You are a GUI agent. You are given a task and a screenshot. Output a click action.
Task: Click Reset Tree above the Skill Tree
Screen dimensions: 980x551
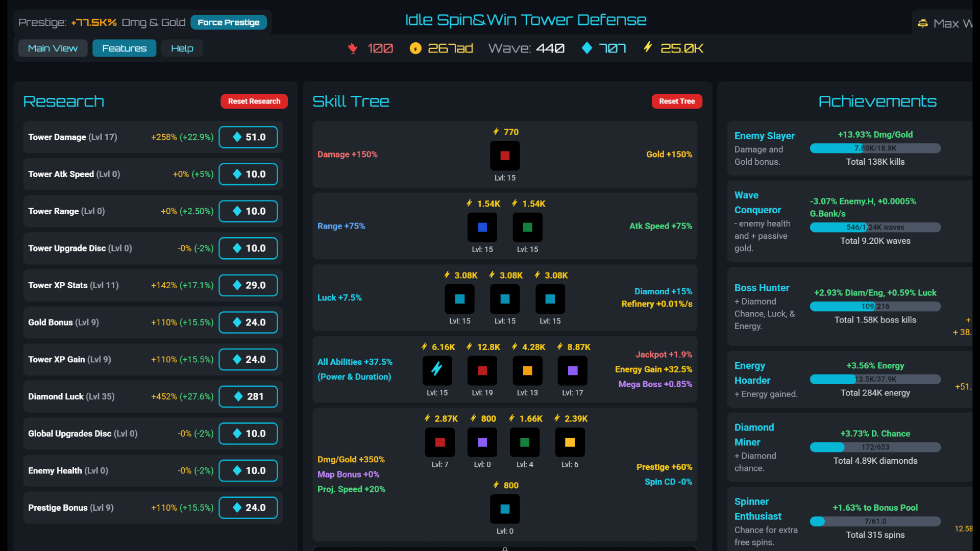677,101
